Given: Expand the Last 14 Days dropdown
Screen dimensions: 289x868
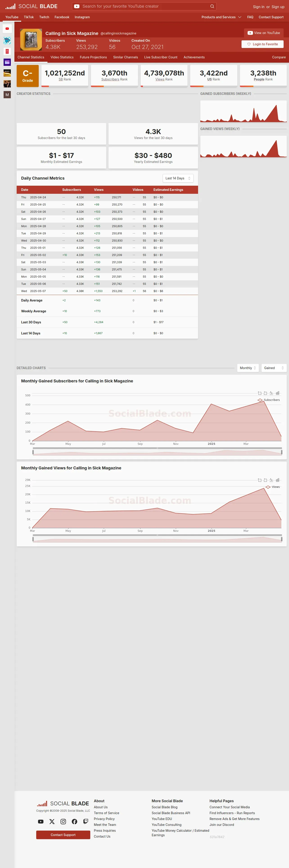Looking at the screenshot, I should click(178, 178).
